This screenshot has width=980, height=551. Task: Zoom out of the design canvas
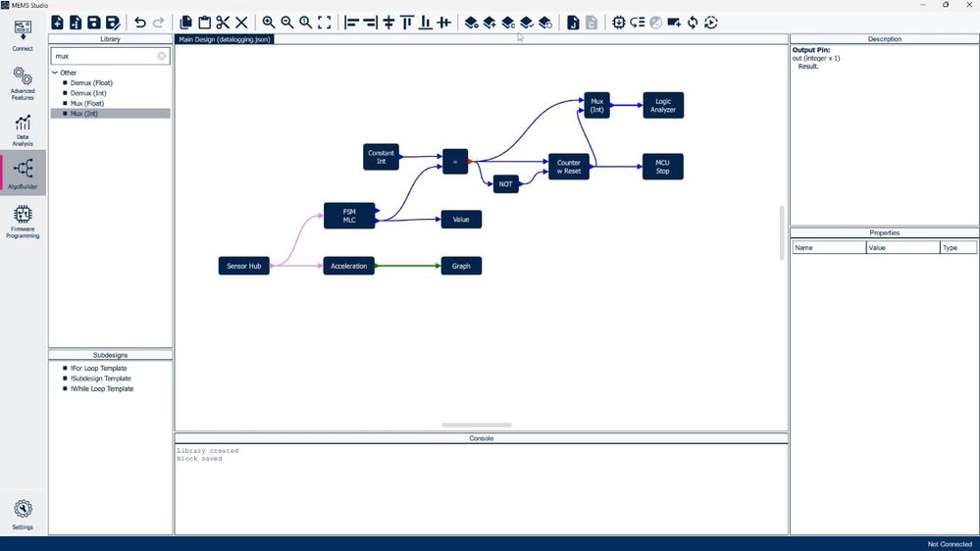(x=286, y=23)
